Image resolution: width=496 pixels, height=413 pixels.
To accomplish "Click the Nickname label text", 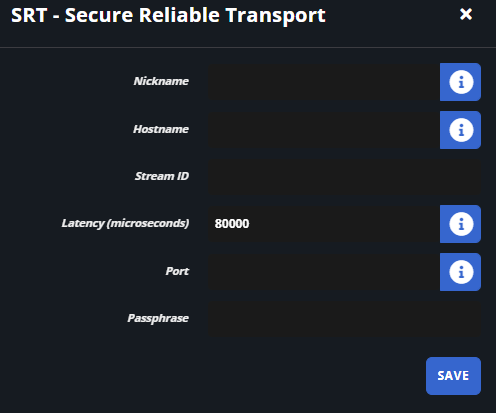I will click(x=161, y=81).
